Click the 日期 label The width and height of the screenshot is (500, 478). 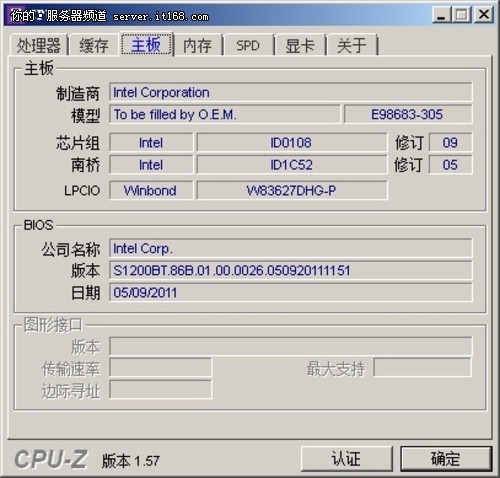[85, 293]
